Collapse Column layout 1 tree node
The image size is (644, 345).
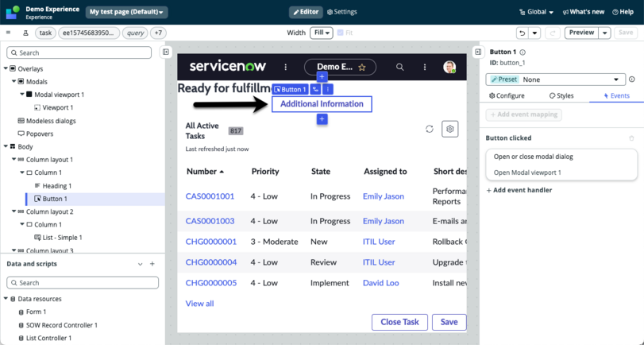[14, 160]
